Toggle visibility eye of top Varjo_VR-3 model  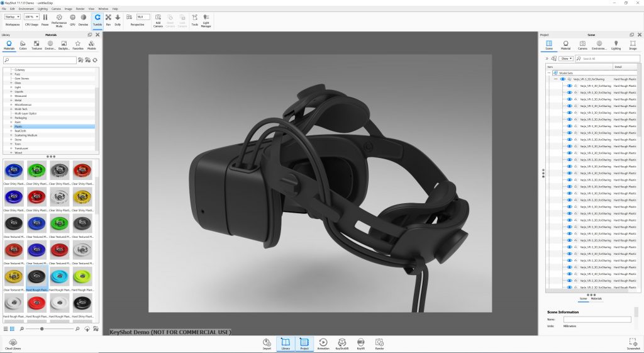coord(563,79)
